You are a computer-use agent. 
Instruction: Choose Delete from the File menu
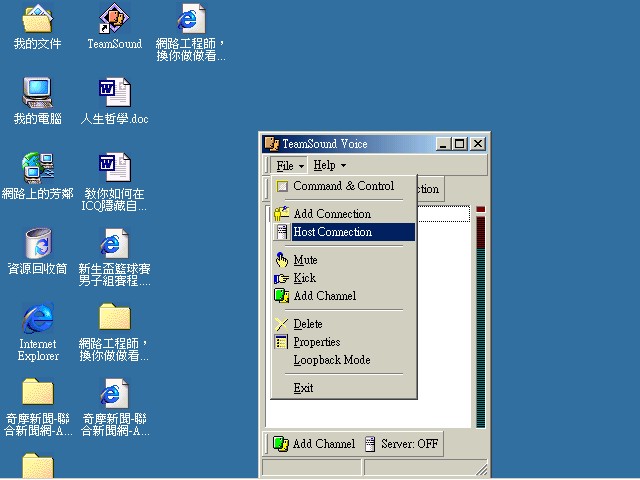(x=344, y=324)
